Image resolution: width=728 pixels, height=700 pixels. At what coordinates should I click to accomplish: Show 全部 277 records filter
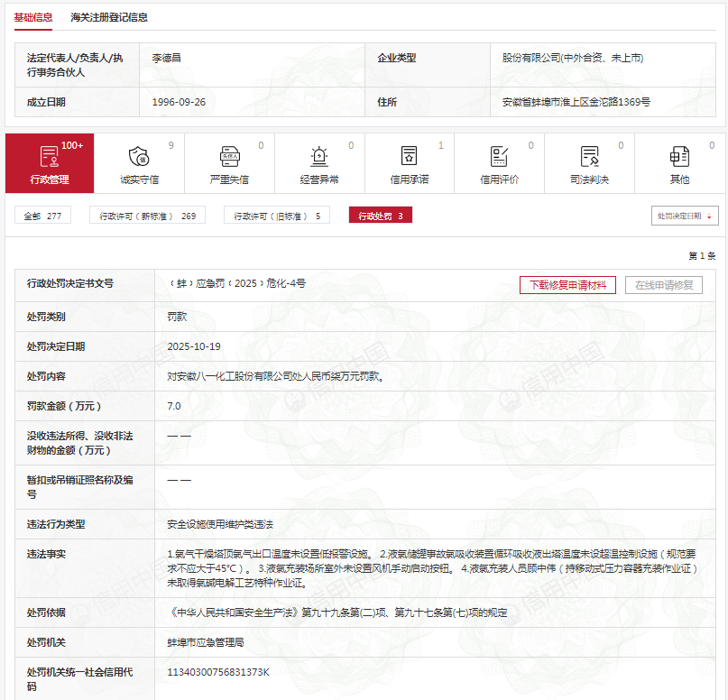[x=42, y=216]
